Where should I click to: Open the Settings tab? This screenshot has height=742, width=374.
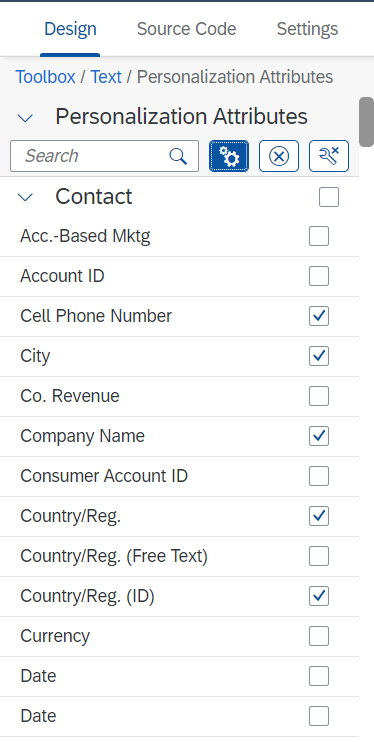307,29
